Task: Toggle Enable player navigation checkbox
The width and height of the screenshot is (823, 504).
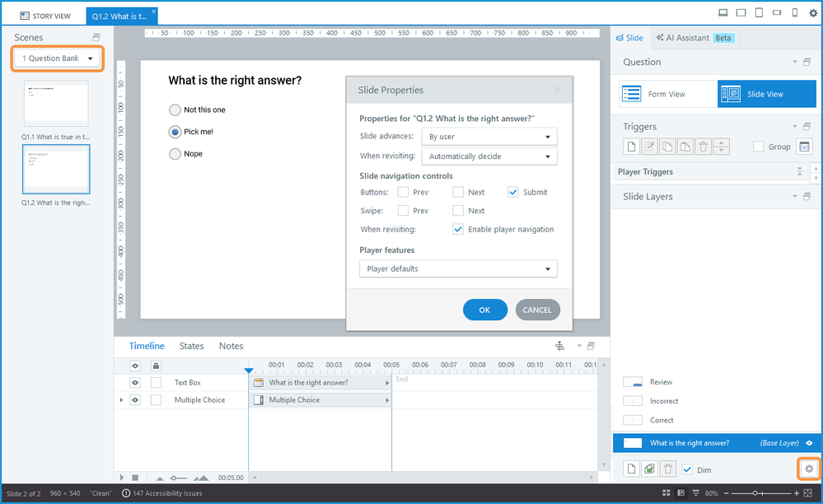Action: [x=458, y=229]
